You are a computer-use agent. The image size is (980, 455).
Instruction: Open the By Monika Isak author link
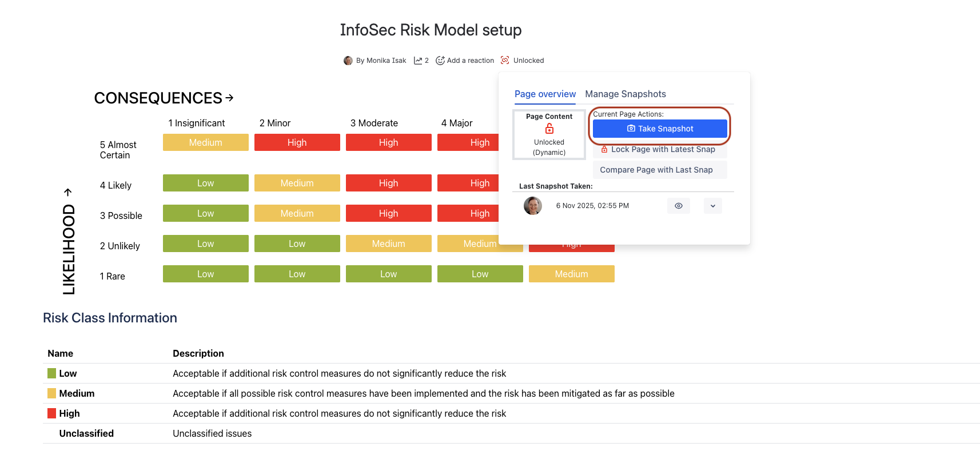click(381, 61)
